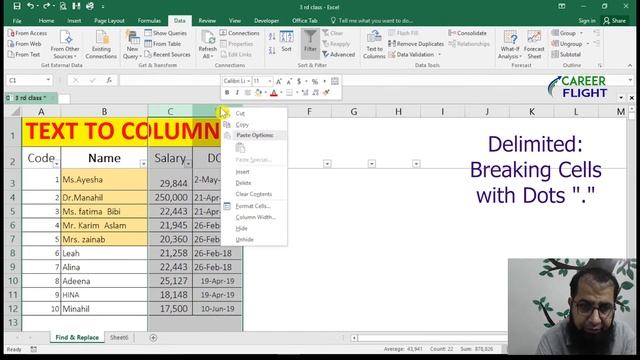
Task: Choose Cut from the context menu
Action: coord(240,113)
